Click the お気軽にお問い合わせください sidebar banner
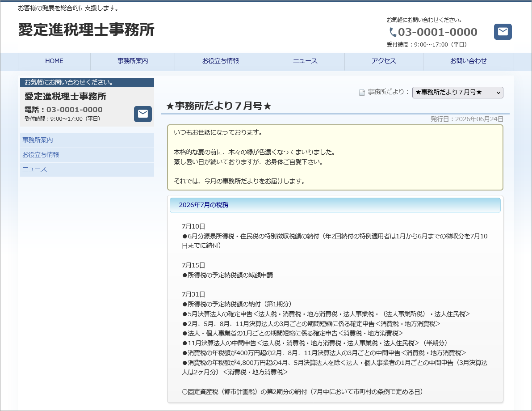This screenshot has height=411, width=532. pos(87,82)
